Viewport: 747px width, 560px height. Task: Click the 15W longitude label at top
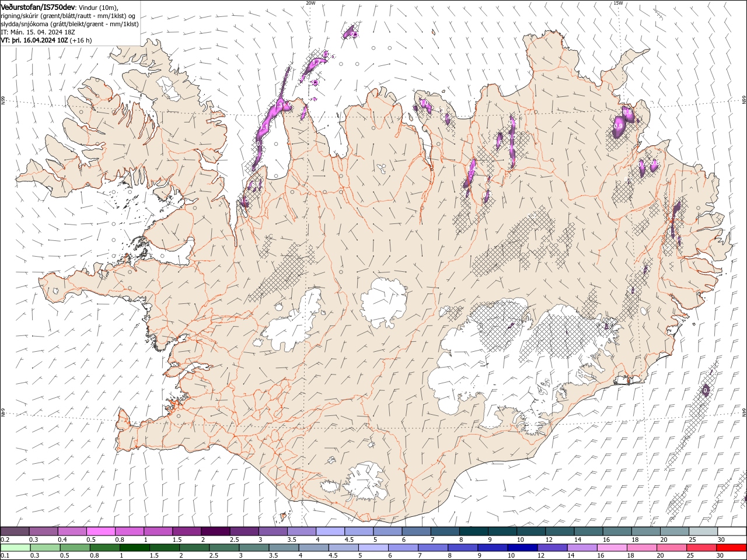click(x=618, y=3)
